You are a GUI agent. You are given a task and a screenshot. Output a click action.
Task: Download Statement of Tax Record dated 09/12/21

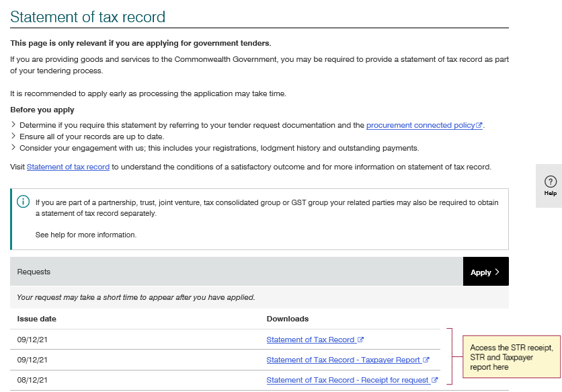311,339
